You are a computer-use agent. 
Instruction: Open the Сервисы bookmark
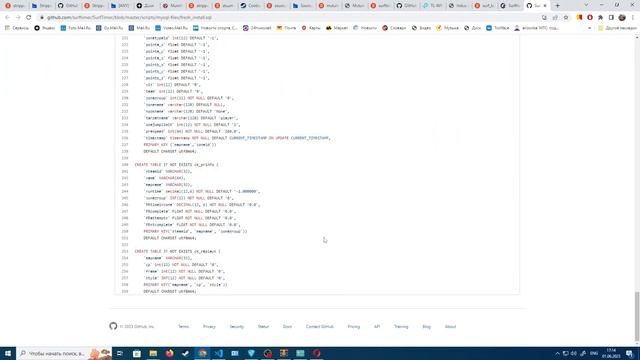pyautogui.click(x=16, y=28)
